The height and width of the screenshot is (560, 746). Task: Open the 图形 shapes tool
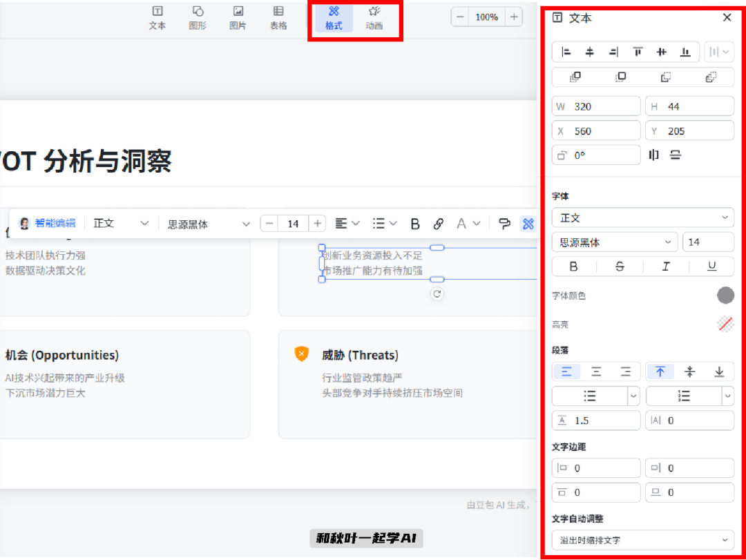pos(198,16)
